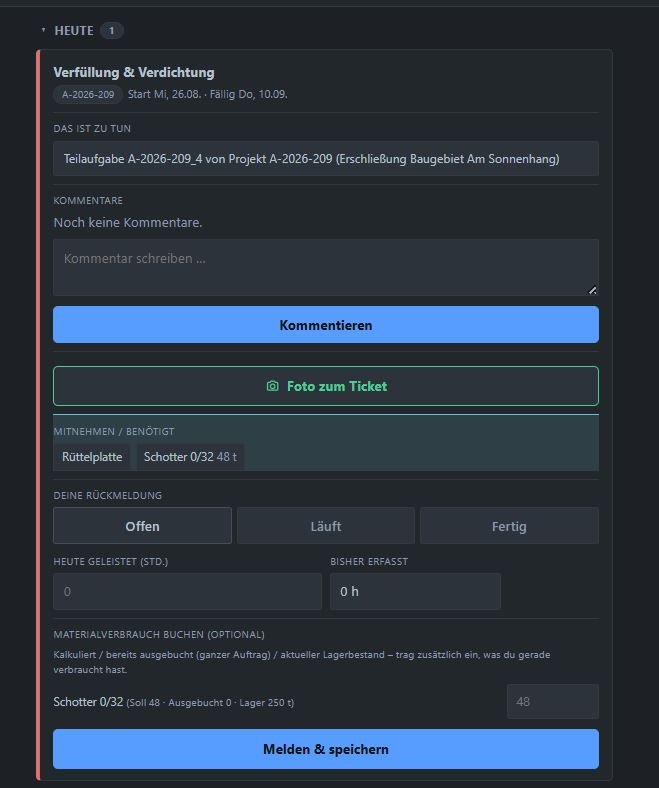
Task: Click the HEUTE count badge
Action: point(112,31)
